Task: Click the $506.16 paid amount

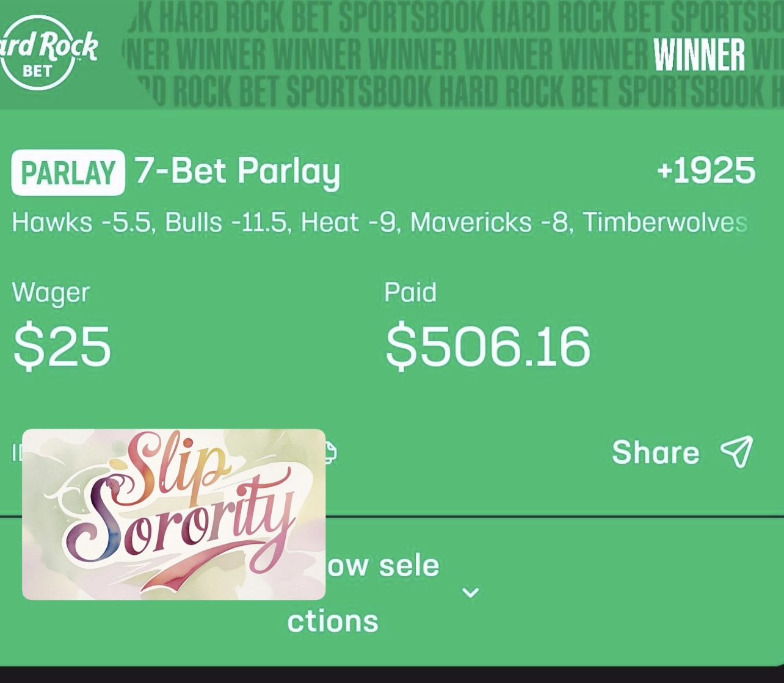Action: [x=487, y=347]
